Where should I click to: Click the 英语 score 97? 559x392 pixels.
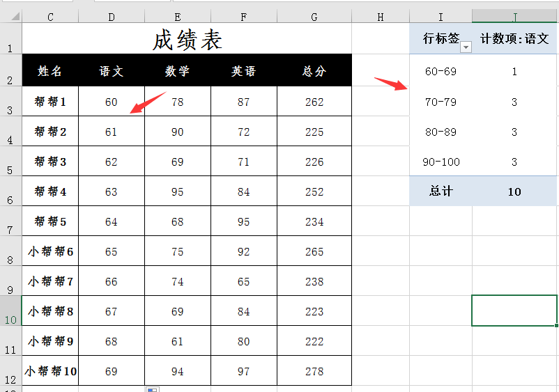(244, 370)
